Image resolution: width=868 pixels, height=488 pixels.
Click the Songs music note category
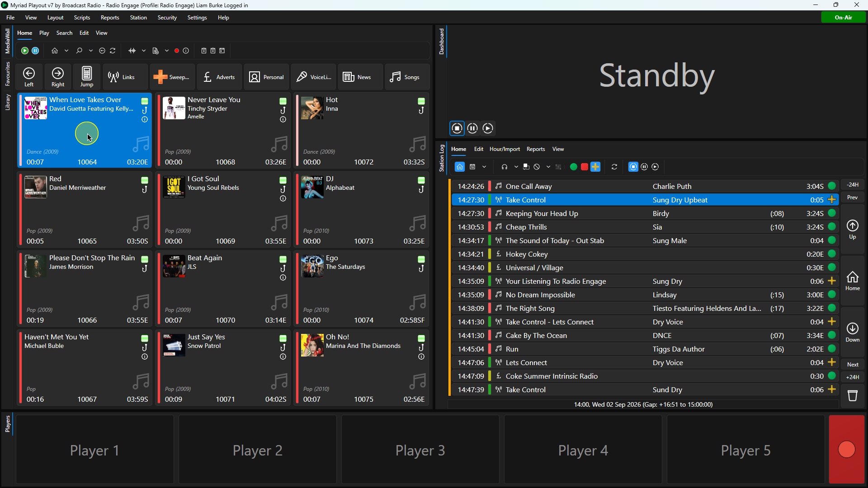click(407, 77)
